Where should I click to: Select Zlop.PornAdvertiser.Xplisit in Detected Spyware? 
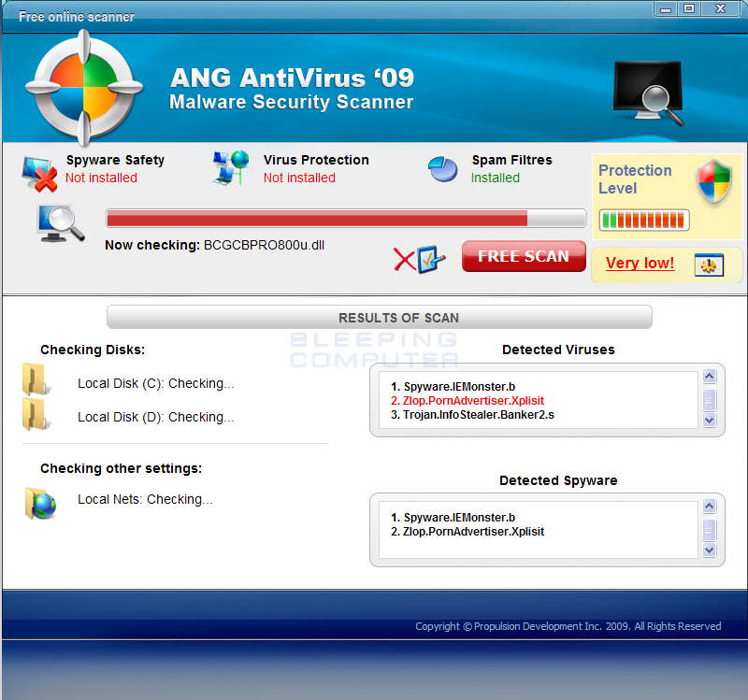pyautogui.click(x=467, y=531)
